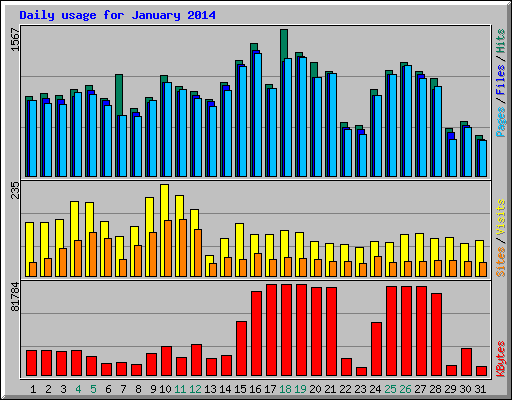Viewport: 512px width, 400px height.
Task: Click the cyan pages bar for day 26
Action: (x=408, y=121)
